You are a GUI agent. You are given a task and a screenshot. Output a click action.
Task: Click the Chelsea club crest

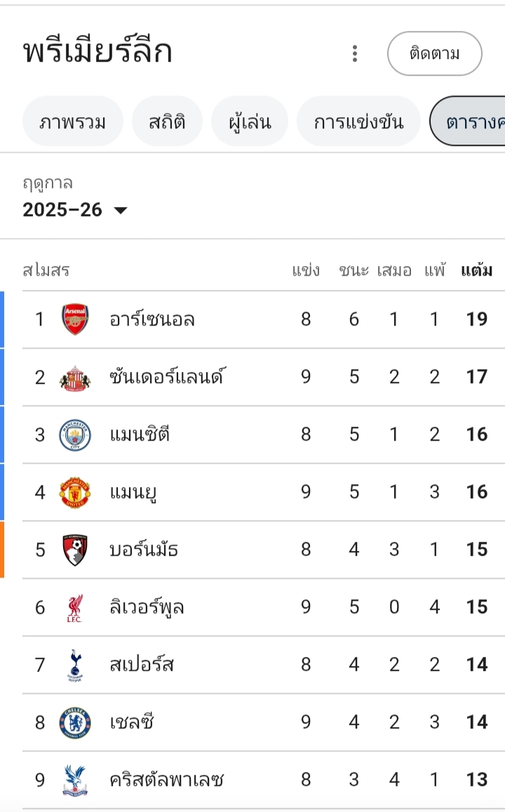tap(75, 722)
